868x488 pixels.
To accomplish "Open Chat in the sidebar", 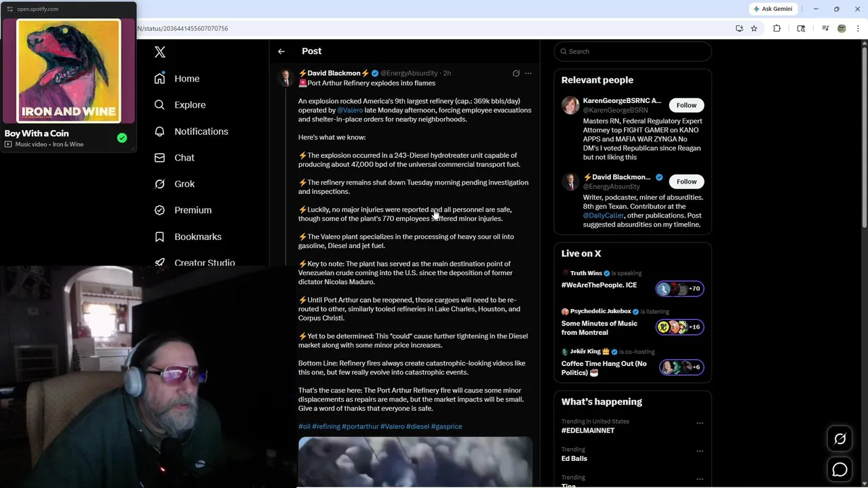I will [174, 158].
